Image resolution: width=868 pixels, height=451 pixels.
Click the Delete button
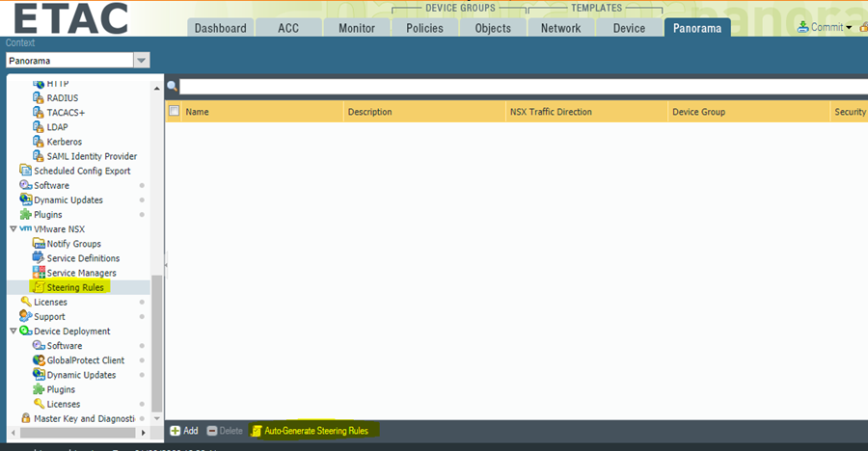(225, 431)
